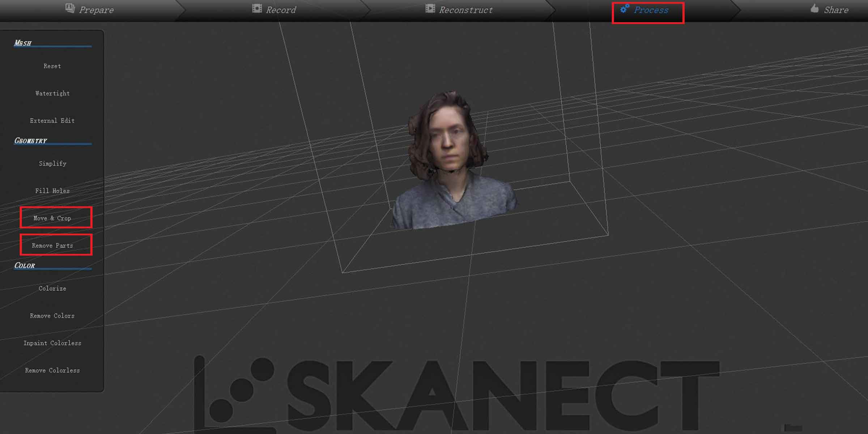Switch to the Record tab
The image size is (868, 434).
(281, 10)
